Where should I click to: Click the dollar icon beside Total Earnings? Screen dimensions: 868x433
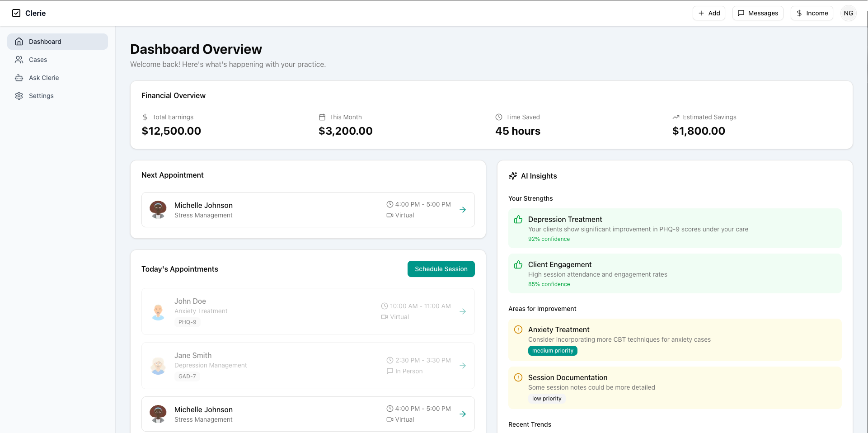coord(145,117)
